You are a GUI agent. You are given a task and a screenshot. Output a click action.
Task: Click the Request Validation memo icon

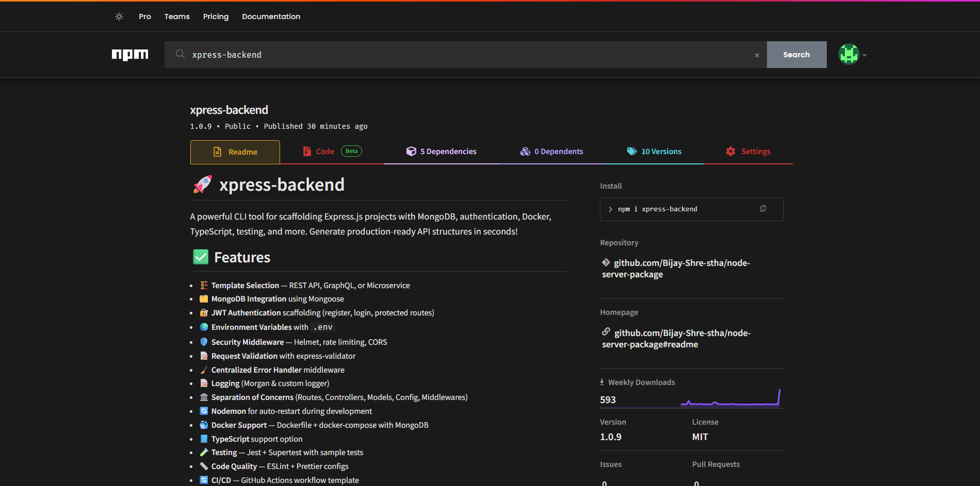[x=204, y=356]
